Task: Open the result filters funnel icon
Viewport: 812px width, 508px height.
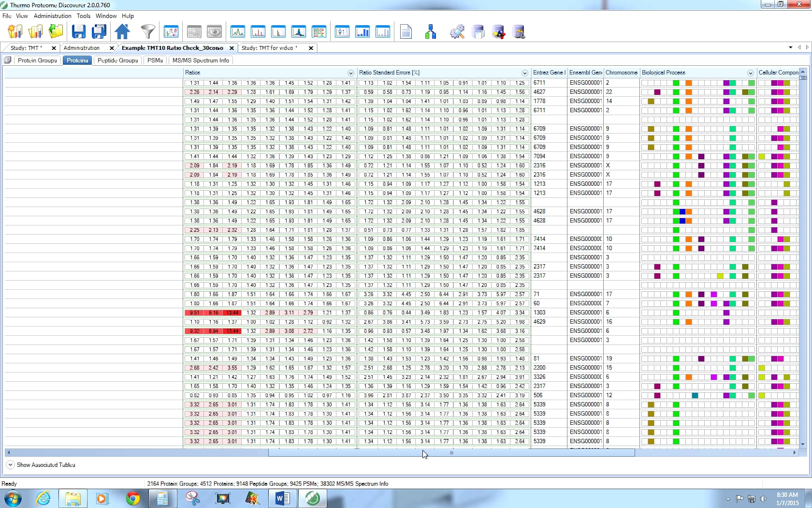Action: [x=147, y=31]
